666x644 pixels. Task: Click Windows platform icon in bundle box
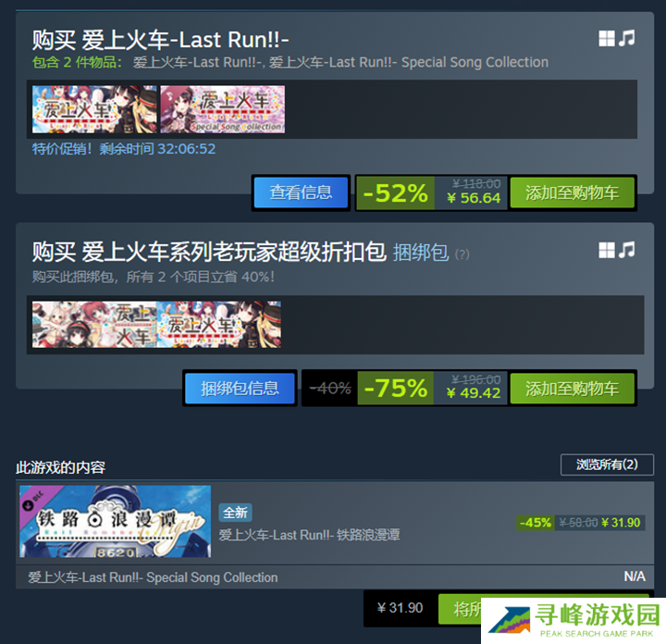point(607,250)
